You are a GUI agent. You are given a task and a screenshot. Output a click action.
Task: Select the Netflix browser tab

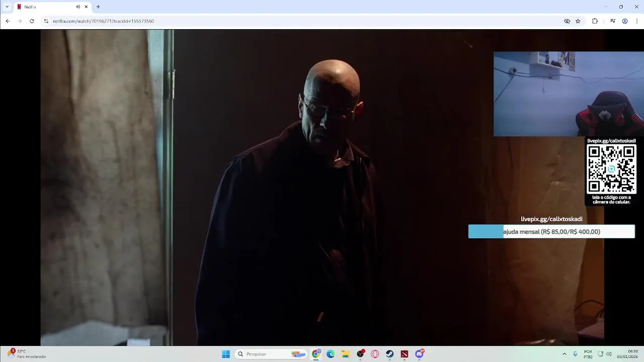(x=52, y=7)
